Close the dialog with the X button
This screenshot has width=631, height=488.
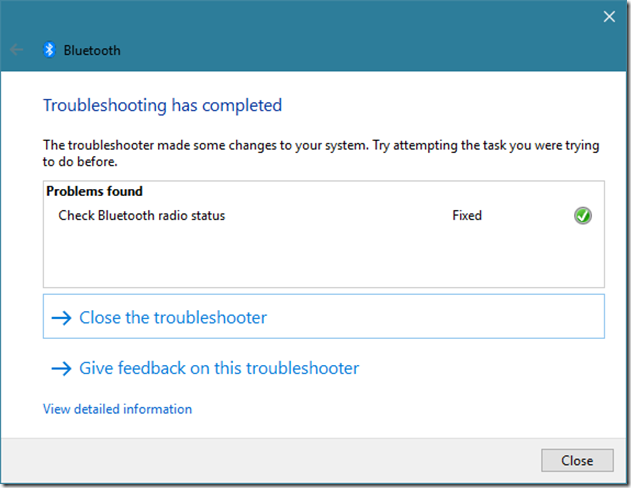[x=609, y=17]
